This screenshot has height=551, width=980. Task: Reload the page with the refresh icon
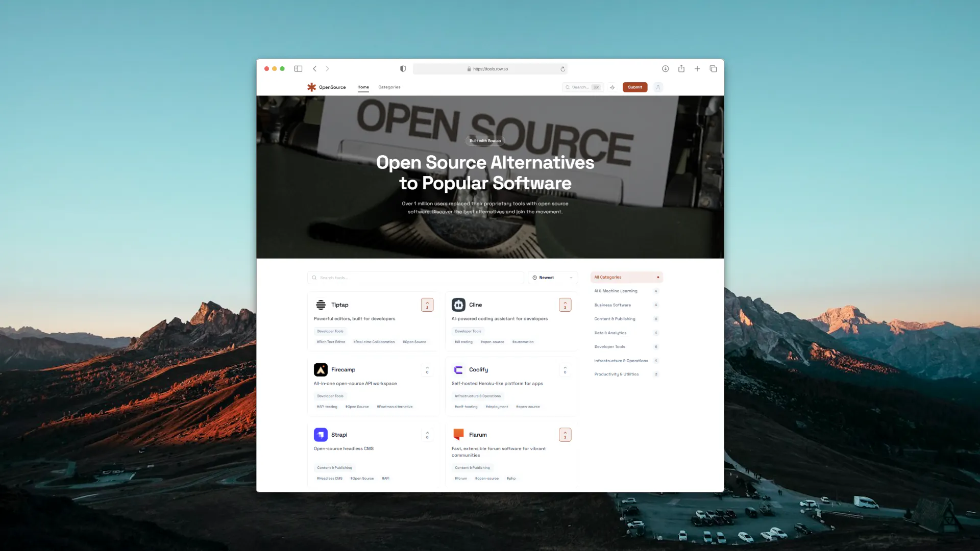(x=562, y=69)
